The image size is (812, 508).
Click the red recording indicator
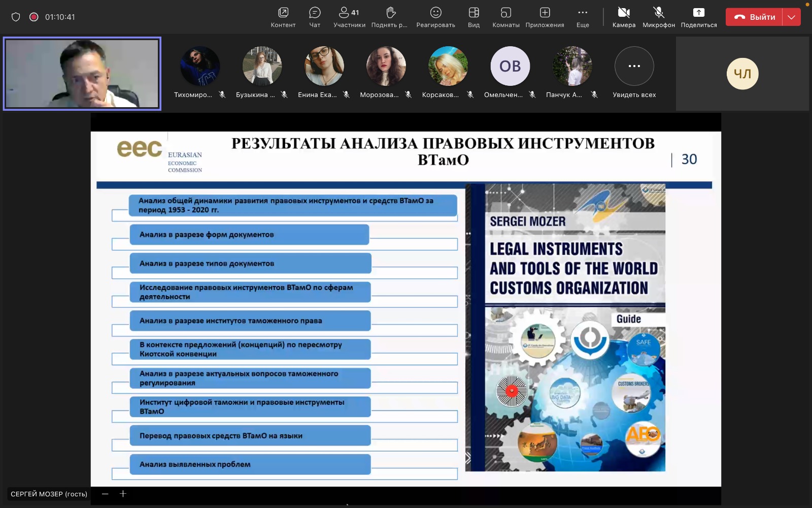(33, 17)
